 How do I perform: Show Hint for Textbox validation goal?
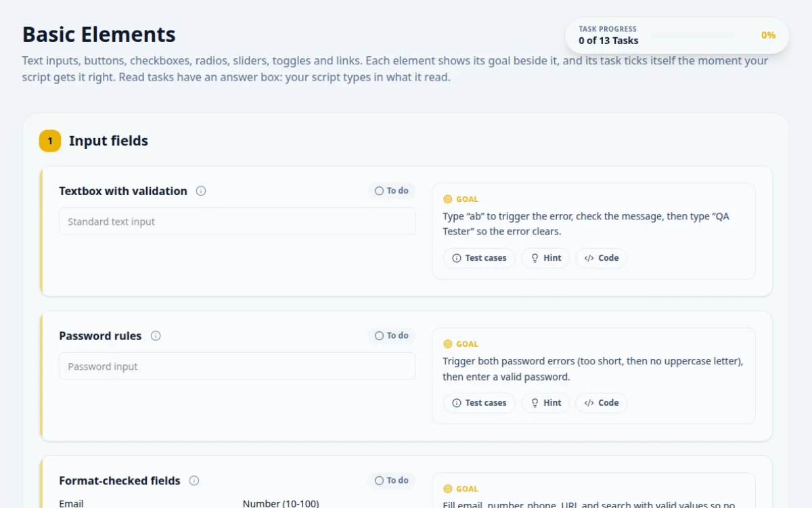(545, 258)
